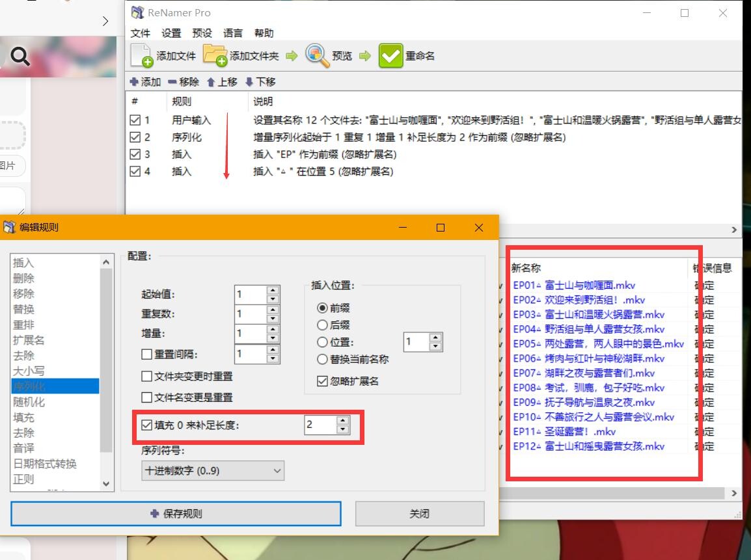This screenshot has width=751, height=560.
Task: Click the green 重命名 (Rename) checkmark icon
Action: [390, 56]
